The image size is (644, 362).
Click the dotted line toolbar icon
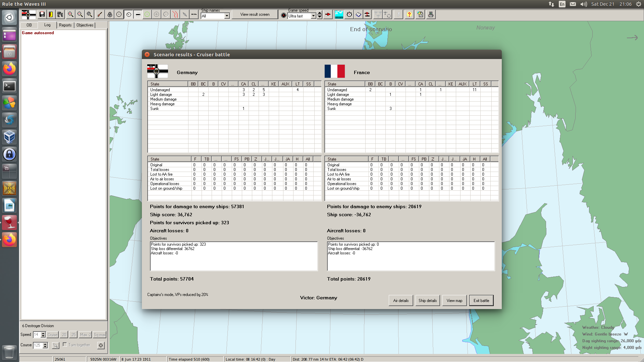click(x=194, y=14)
